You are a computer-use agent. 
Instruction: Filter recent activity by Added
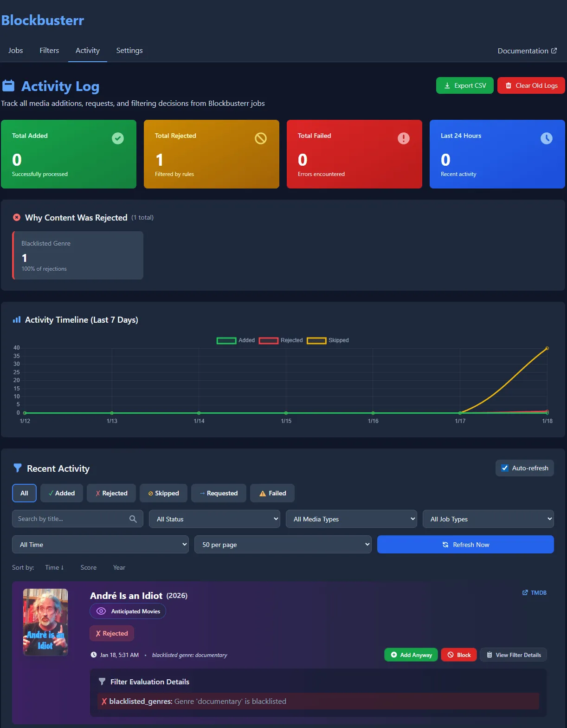point(62,493)
